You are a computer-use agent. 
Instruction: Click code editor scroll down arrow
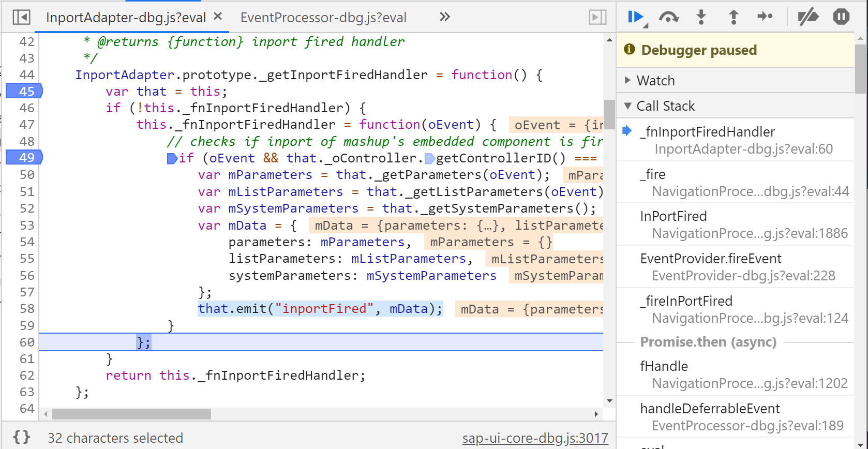pyautogui.click(x=609, y=401)
